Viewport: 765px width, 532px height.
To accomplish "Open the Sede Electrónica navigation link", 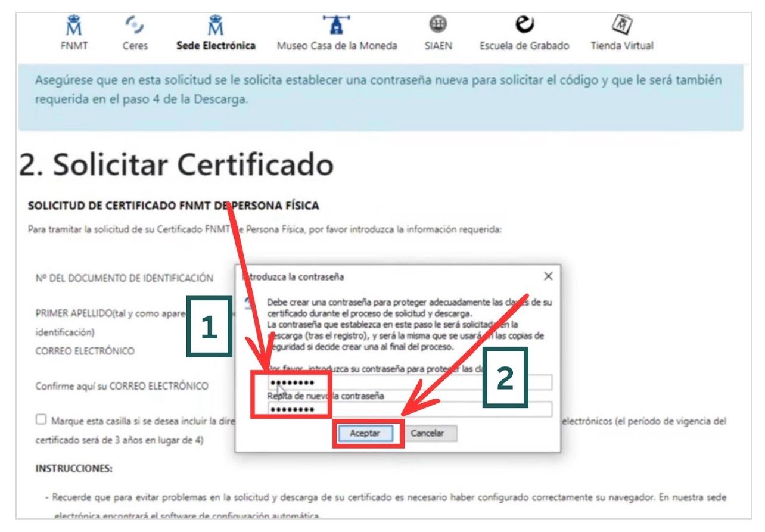I will point(216,45).
